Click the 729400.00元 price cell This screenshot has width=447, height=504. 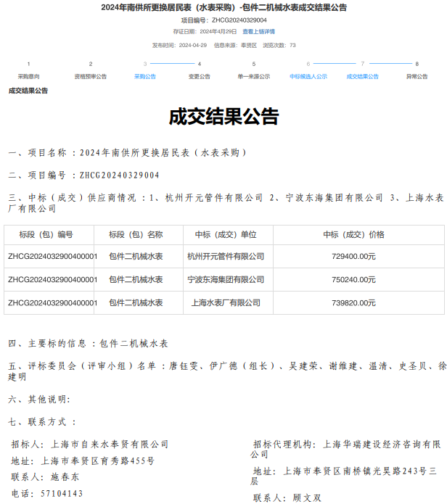tap(353, 257)
